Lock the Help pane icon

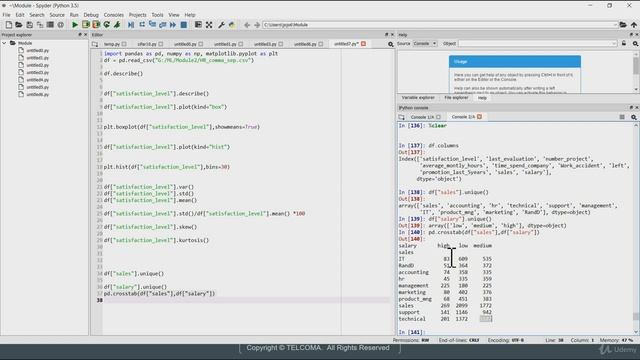pos(624,43)
